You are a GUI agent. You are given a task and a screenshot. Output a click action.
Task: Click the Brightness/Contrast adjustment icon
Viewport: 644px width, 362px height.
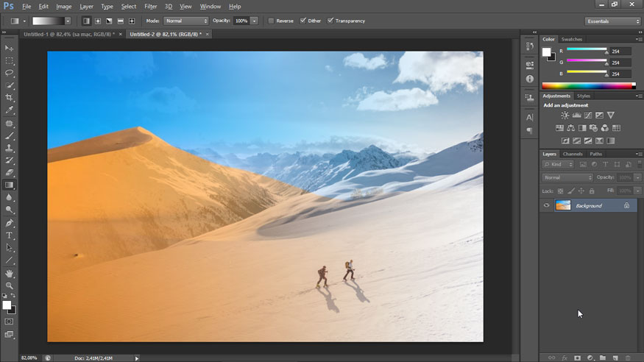(565, 116)
